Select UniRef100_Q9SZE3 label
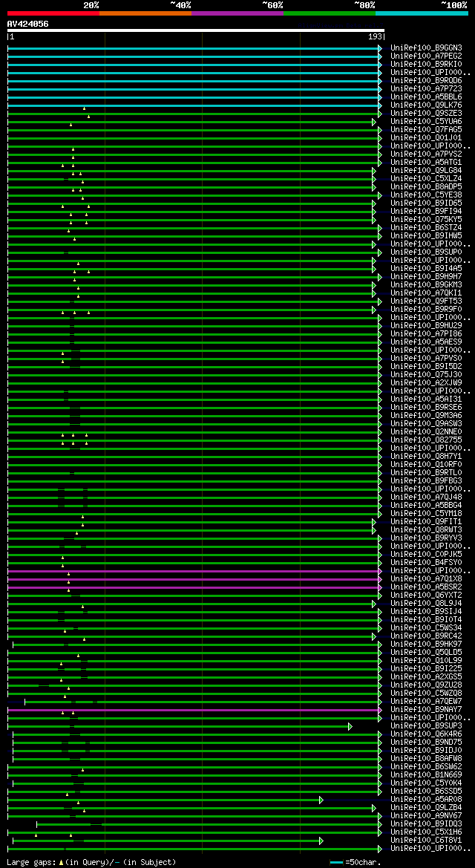475x868 pixels. coord(426,114)
